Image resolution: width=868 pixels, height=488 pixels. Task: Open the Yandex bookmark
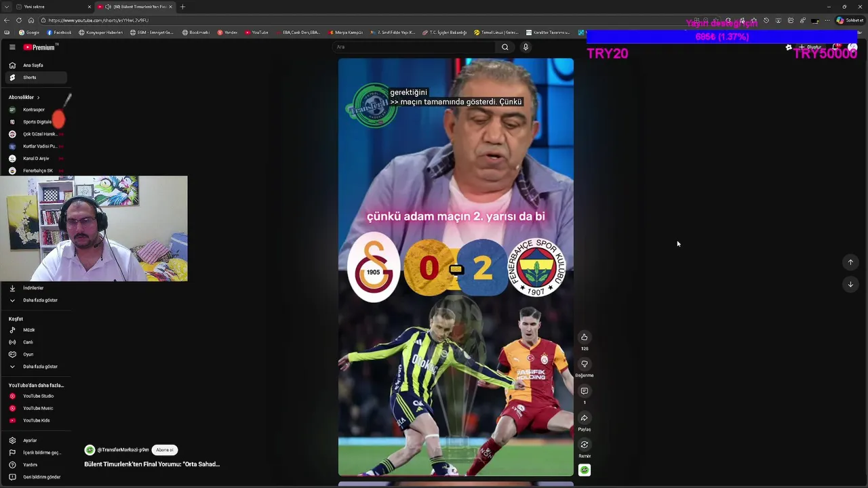click(227, 33)
